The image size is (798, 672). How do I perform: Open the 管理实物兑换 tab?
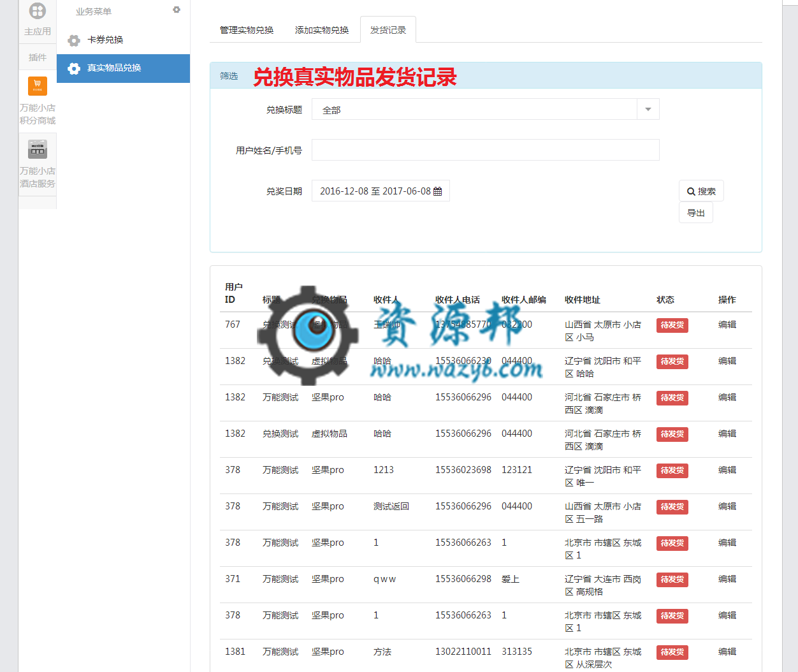(247, 30)
